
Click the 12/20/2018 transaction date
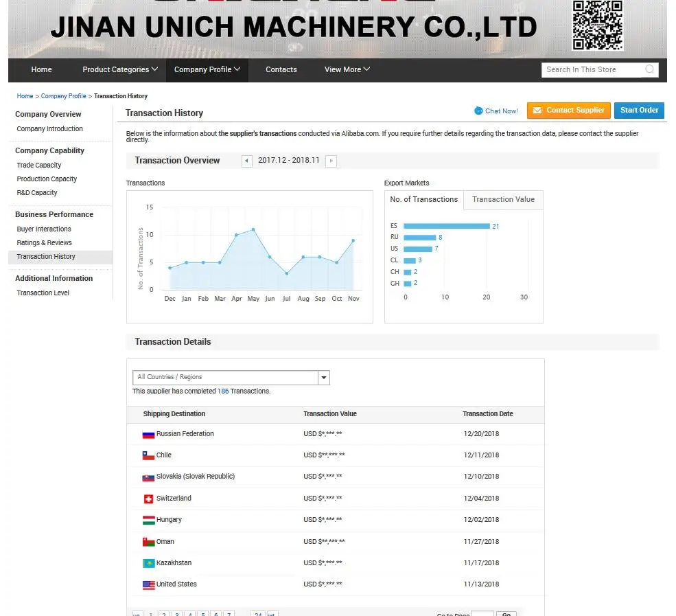pos(481,434)
